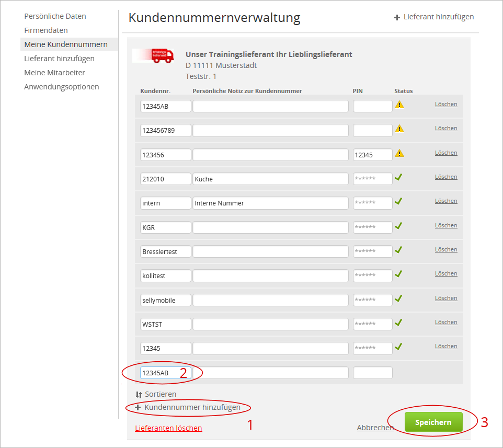Click the Status column header
The image size is (503, 448).
coord(404,91)
